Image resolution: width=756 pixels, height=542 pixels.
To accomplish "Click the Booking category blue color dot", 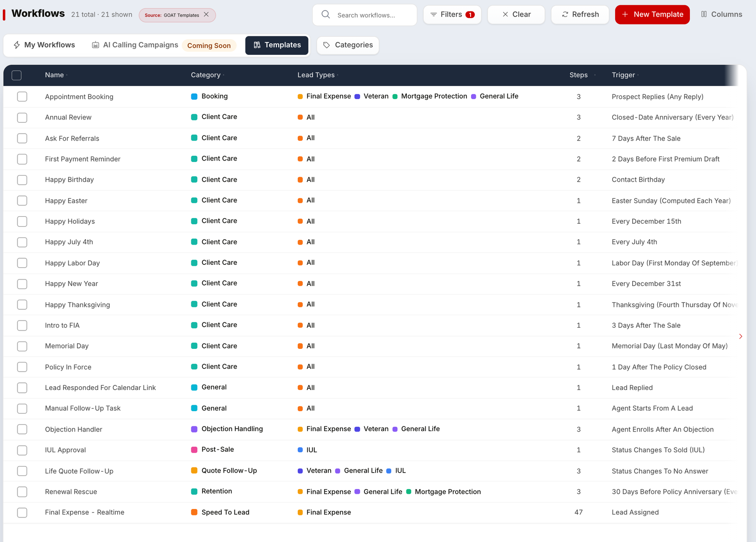I will pyautogui.click(x=194, y=97).
